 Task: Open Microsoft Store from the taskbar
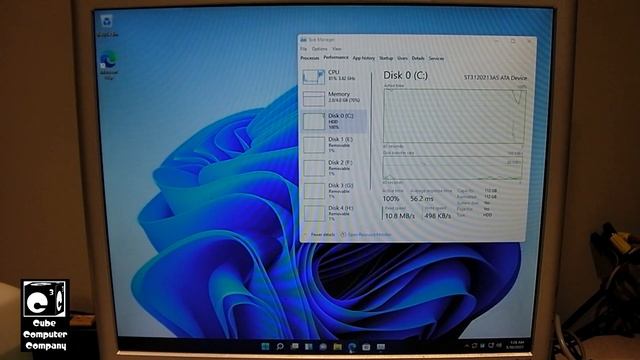pyautogui.click(x=366, y=347)
